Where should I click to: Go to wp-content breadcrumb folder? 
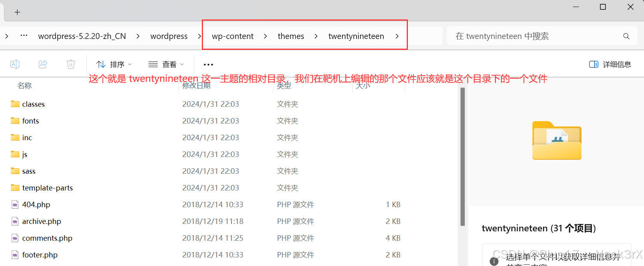coord(233,36)
